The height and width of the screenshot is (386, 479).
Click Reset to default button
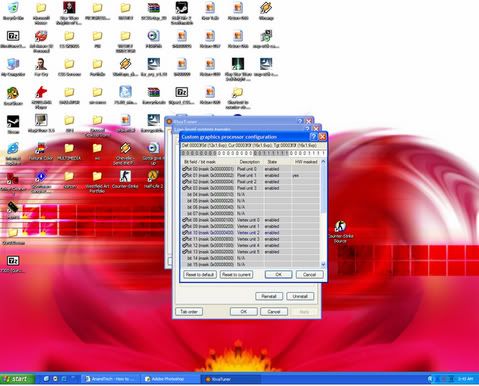point(200,274)
